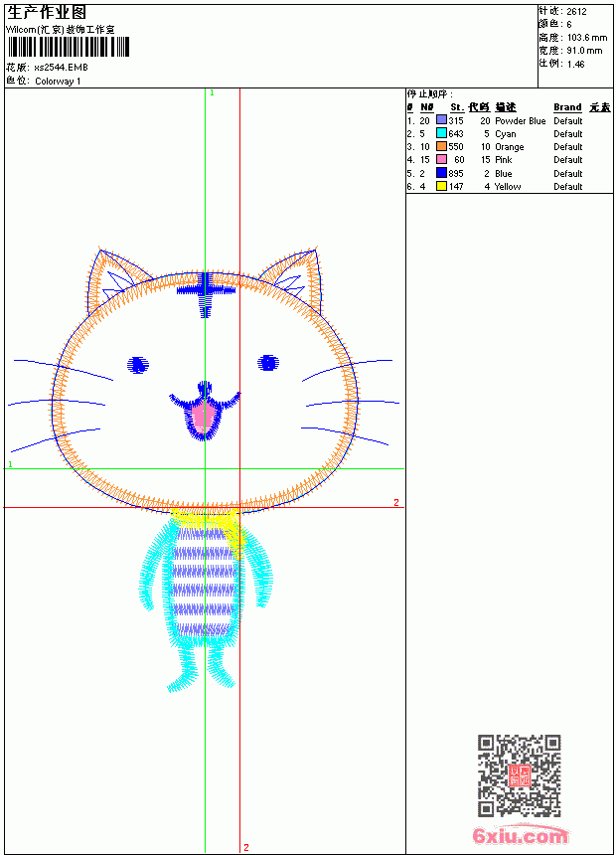
Task: Select the Pink color swatch
Action: coord(441,159)
